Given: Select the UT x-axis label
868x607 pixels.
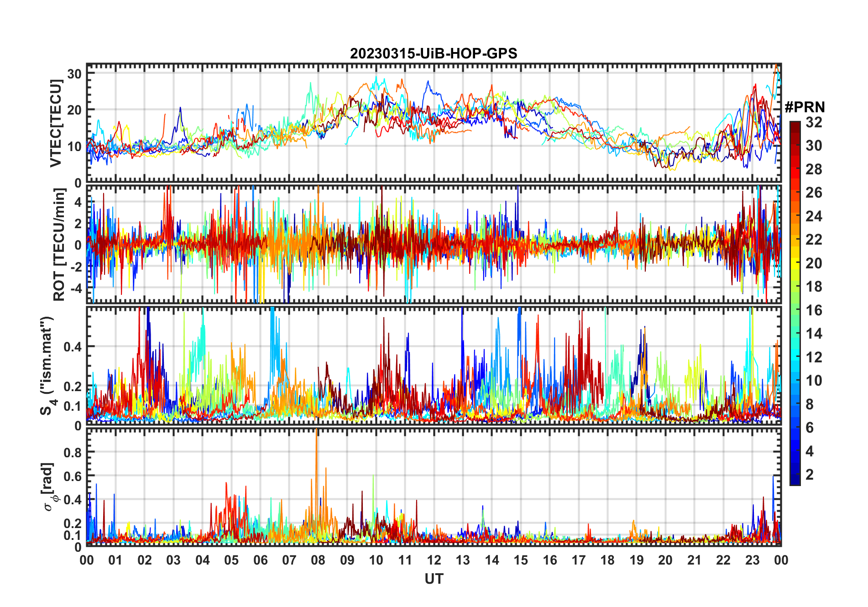Looking at the screenshot, I should pos(434,579).
